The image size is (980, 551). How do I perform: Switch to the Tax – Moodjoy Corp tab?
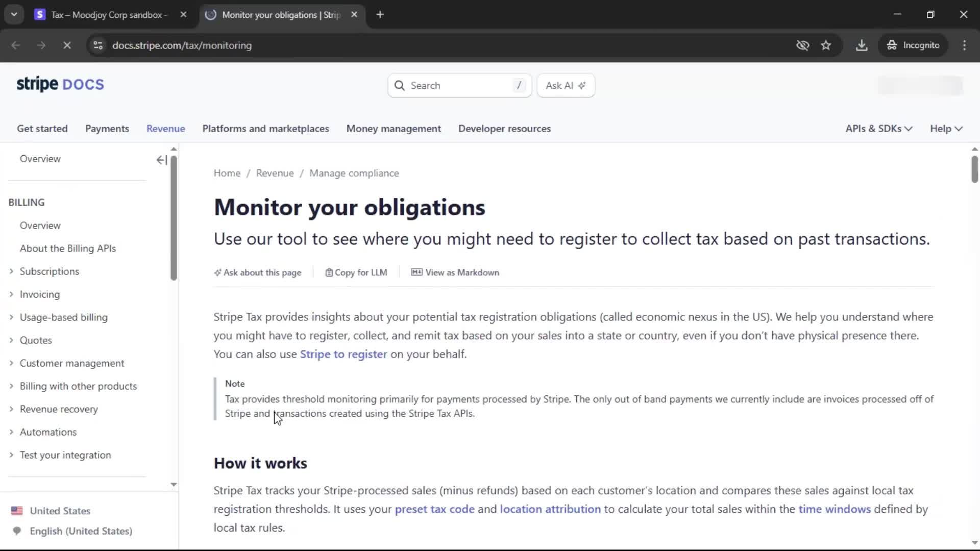pos(107,15)
